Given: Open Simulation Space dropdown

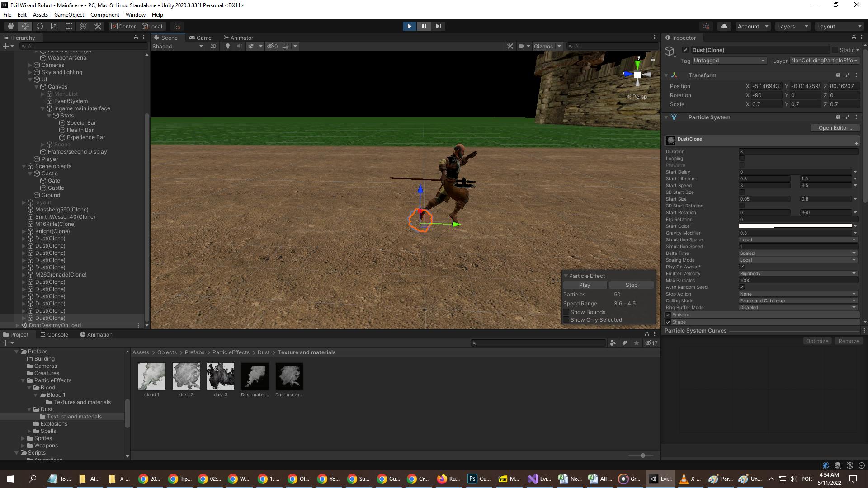Looking at the screenshot, I should coord(798,239).
